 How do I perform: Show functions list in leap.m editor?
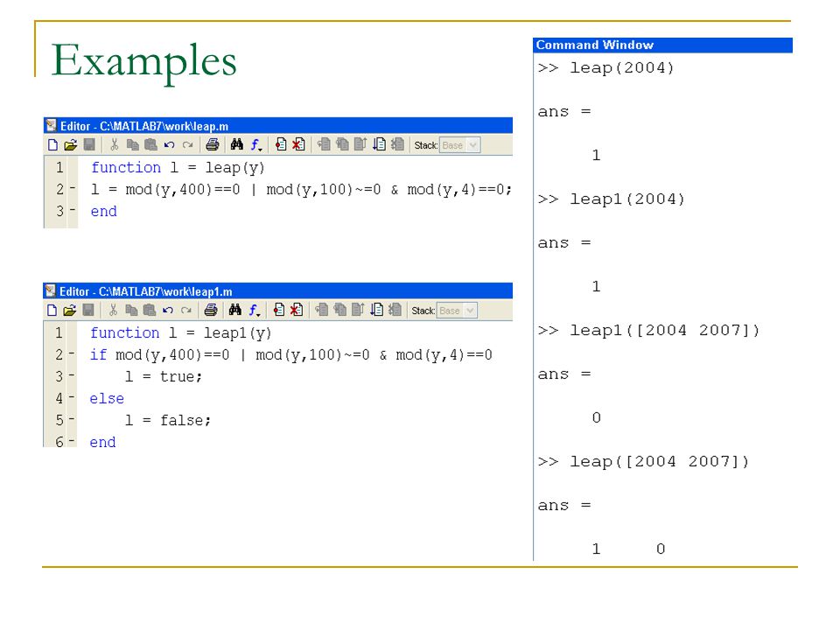point(256,144)
